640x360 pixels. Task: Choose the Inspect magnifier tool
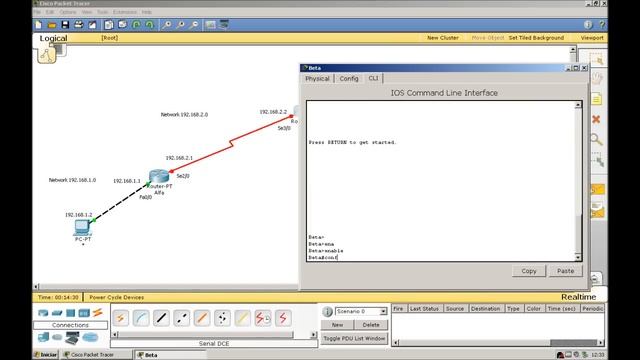pos(596,140)
